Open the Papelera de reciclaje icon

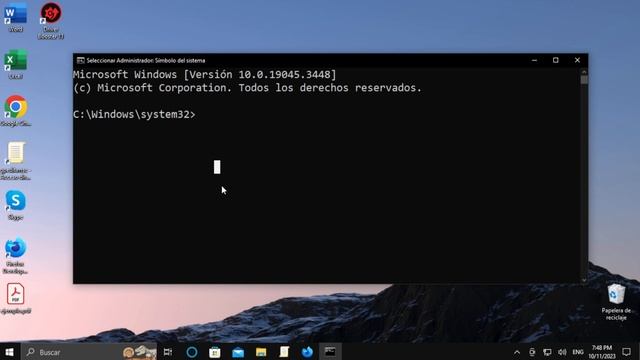(616, 302)
